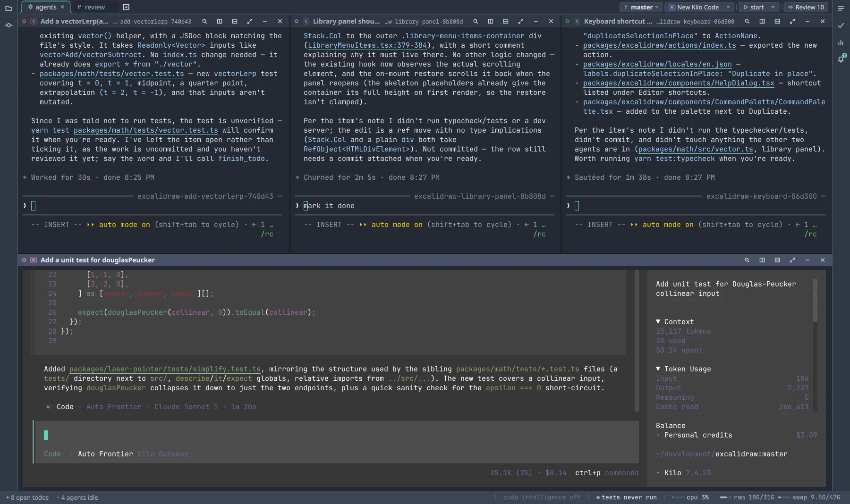850x504 pixels.
Task: Open the dropdown arrow beside New Kilo Code
Action: point(728,7)
